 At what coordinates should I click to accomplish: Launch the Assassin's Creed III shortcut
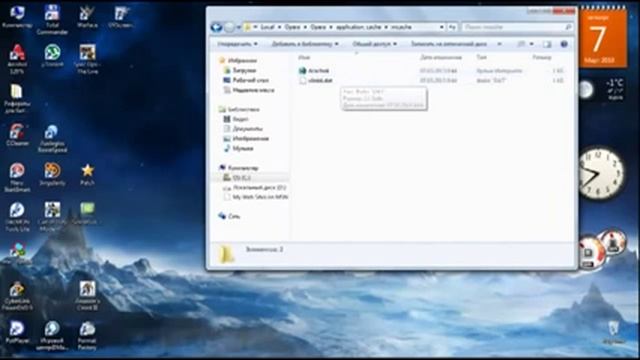click(x=87, y=296)
